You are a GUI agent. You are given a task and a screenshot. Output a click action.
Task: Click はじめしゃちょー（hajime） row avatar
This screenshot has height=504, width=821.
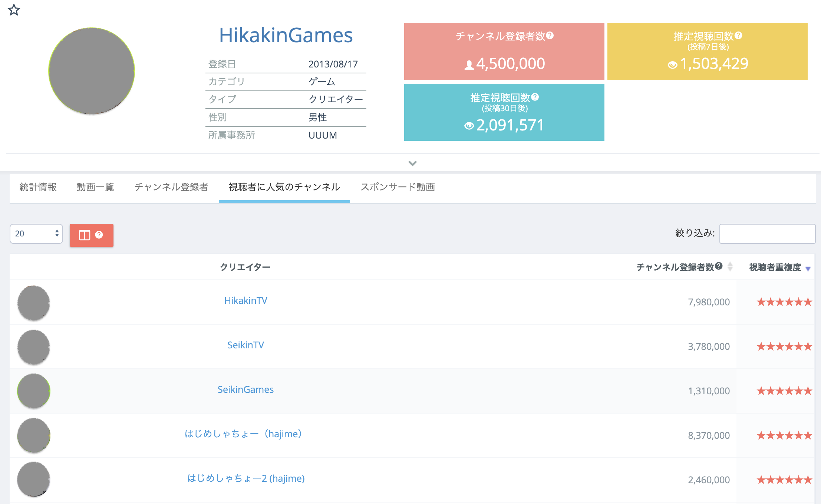[x=33, y=435]
